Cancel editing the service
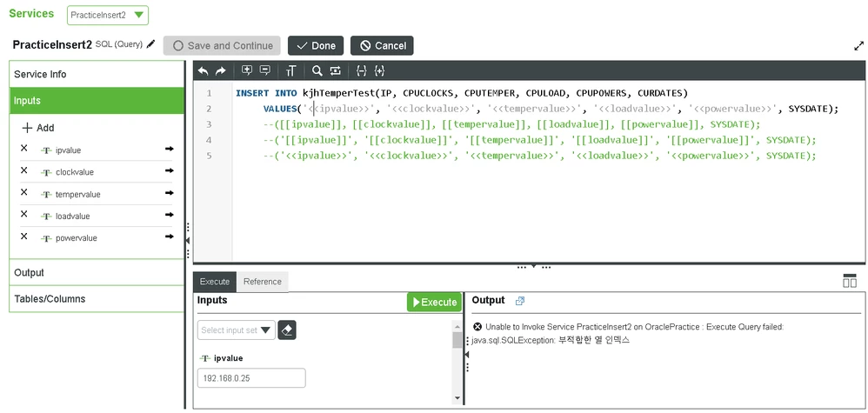Viewport: 868px width, 413px height. (382, 46)
